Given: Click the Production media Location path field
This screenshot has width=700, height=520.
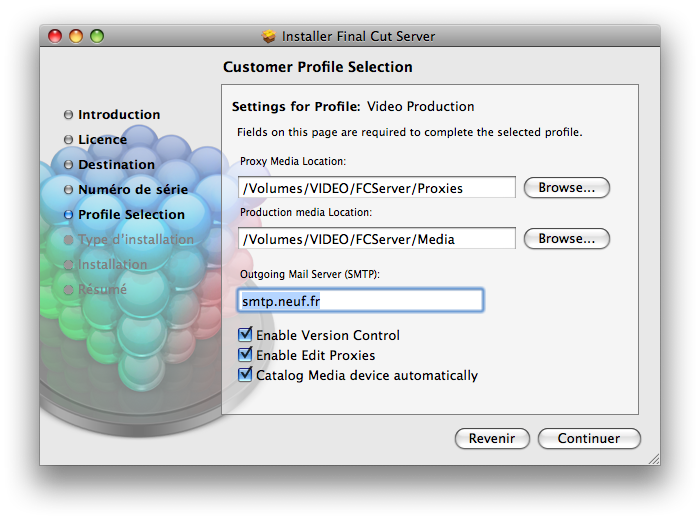Looking at the screenshot, I should click(x=377, y=238).
